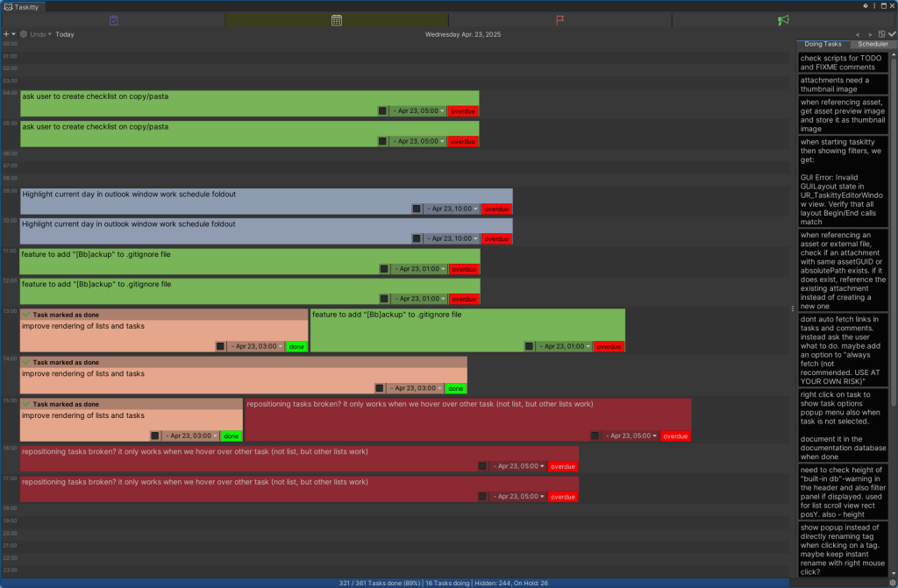Switch to the calendar view icon

[337, 20]
